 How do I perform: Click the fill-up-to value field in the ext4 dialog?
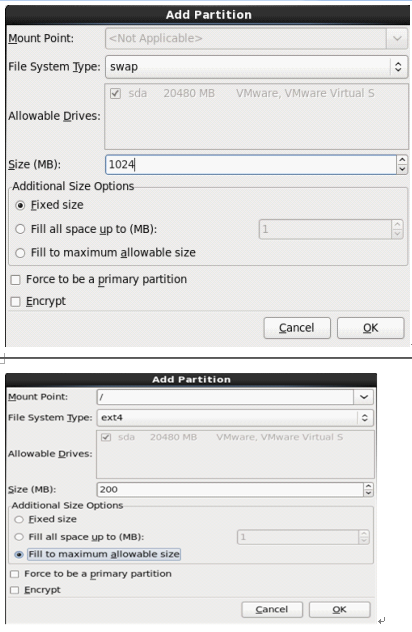click(298, 537)
